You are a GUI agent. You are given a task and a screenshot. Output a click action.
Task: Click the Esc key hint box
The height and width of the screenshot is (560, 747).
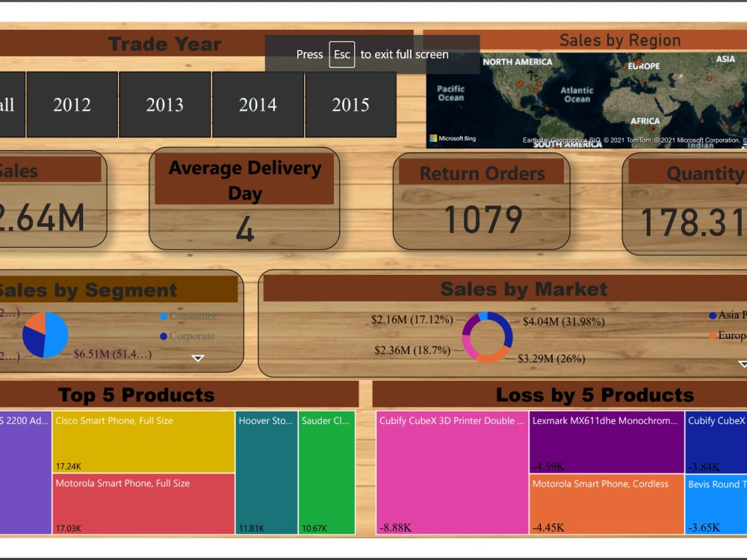click(341, 55)
